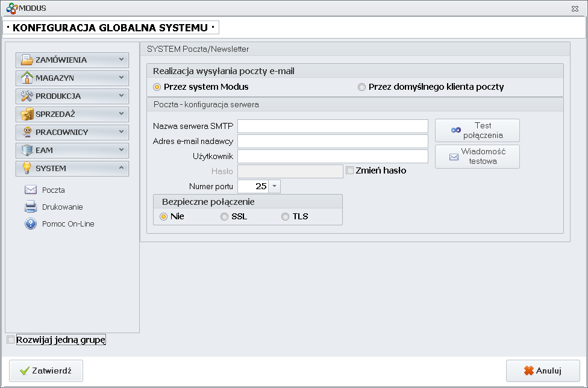588x388 pixels.
Task: Select the PRACOWNICY group label
Action: pos(62,132)
